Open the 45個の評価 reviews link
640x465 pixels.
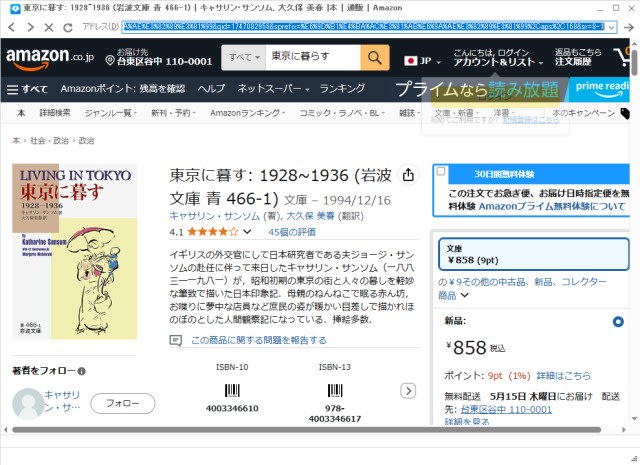click(292, 232)
